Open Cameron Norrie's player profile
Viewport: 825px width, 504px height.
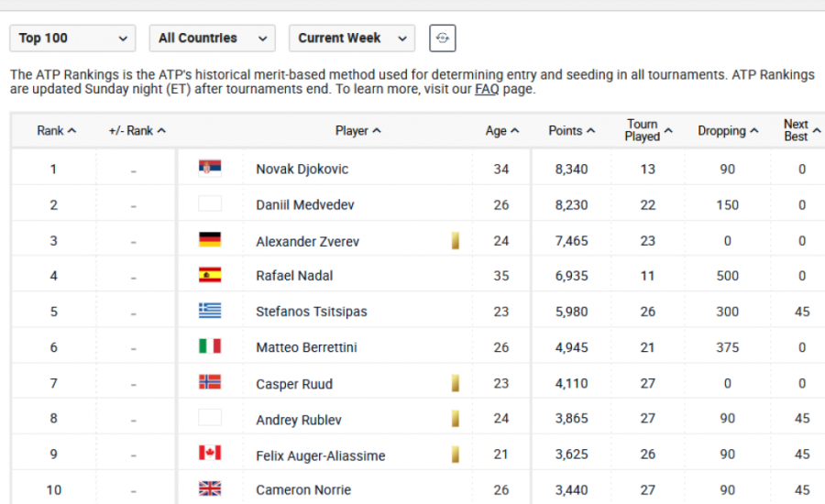coord(303,489)
